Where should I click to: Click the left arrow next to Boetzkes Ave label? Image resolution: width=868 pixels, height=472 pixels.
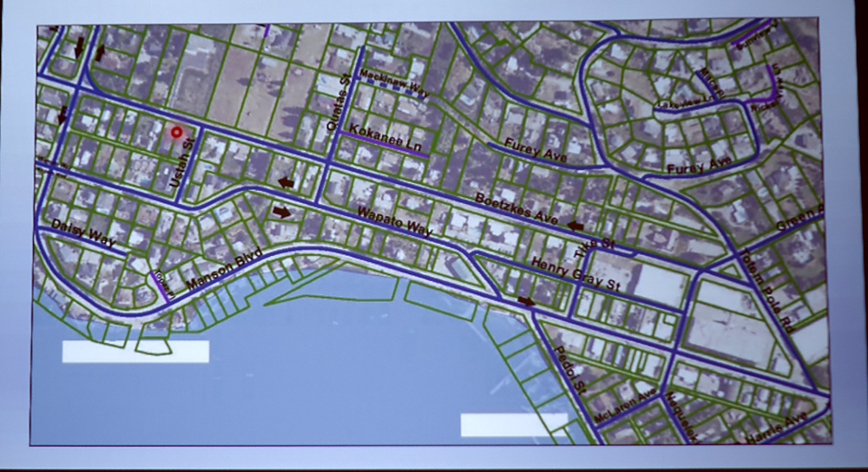click(575, 226)
